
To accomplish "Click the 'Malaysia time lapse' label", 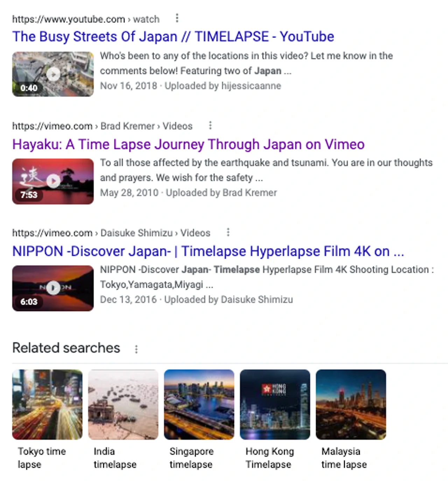I will click(344, 458).
